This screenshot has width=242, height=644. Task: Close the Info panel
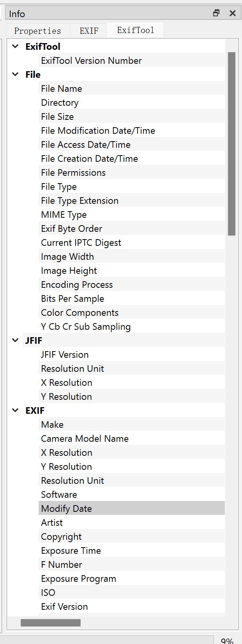pos(233,13)
